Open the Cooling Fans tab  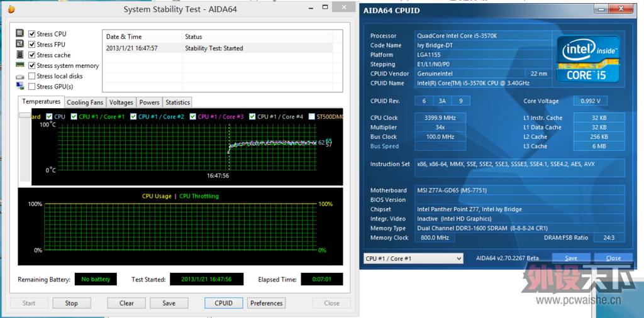tap(85, 102)
